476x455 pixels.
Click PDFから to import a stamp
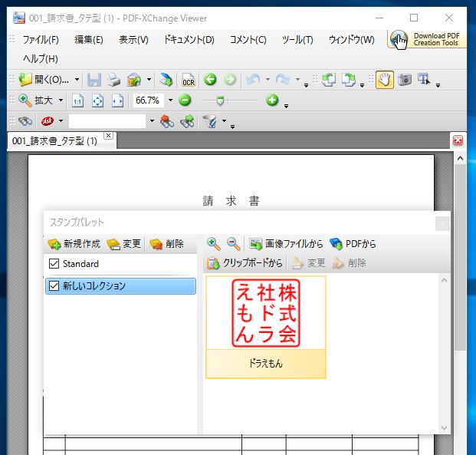click(353, 244)
